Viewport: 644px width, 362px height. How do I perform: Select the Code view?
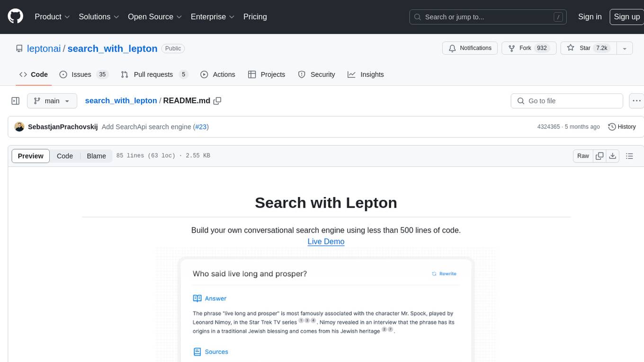(65, 156)
